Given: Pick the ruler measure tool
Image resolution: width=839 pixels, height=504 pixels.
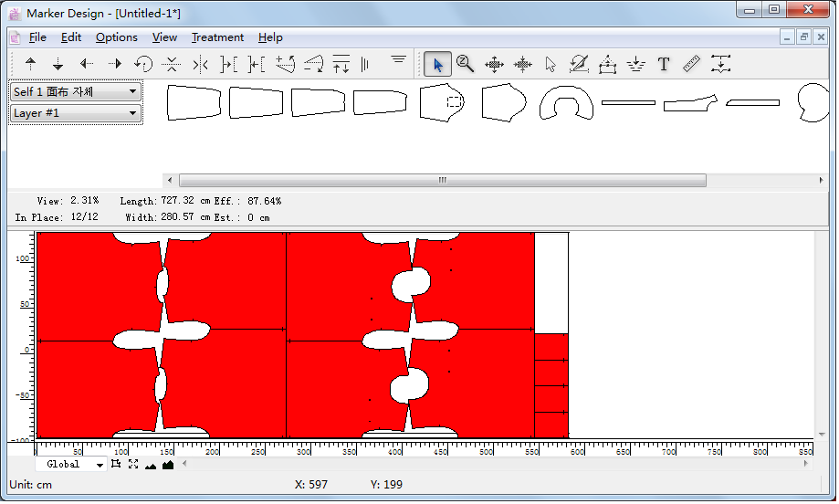Looking at the screenshot, I should [x=691, y=64].
